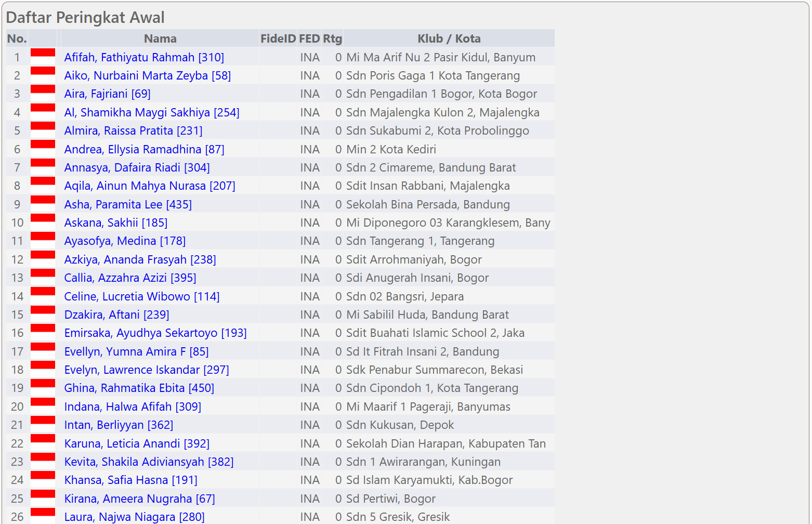The height and width of the screenshot is (524, 812).
Task: Open player Ghina, Rahmatika Ebita [450]
Action: point(139,388)
